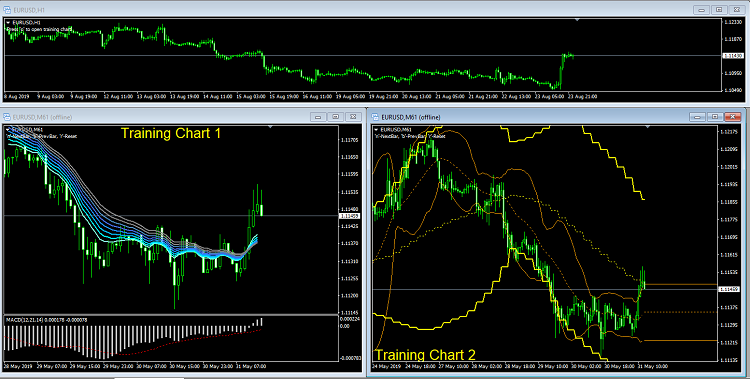Image resolution: width=750 pixels, height=379 pixels.
Task: Click the EURUSD,H1 window title bar icon
Action: (7, 10)
